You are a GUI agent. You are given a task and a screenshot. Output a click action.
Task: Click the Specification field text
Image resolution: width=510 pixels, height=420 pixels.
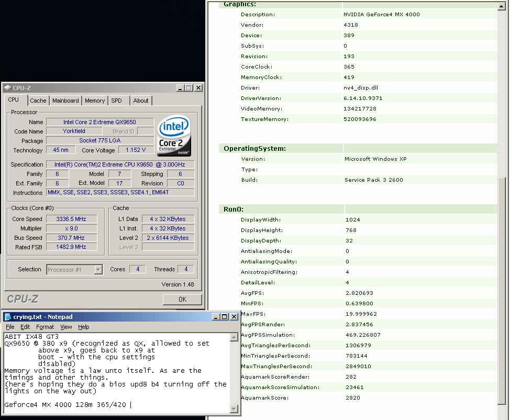point(120,164)
